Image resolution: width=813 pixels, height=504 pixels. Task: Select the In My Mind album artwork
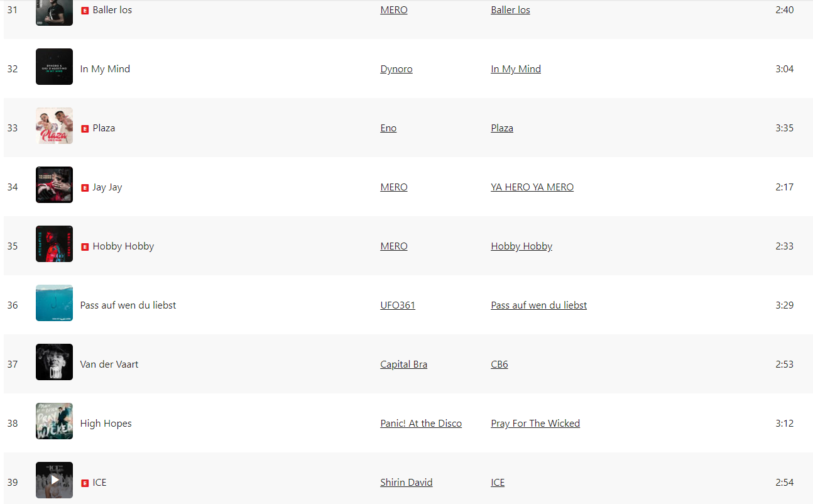click(x=54, y=67)
